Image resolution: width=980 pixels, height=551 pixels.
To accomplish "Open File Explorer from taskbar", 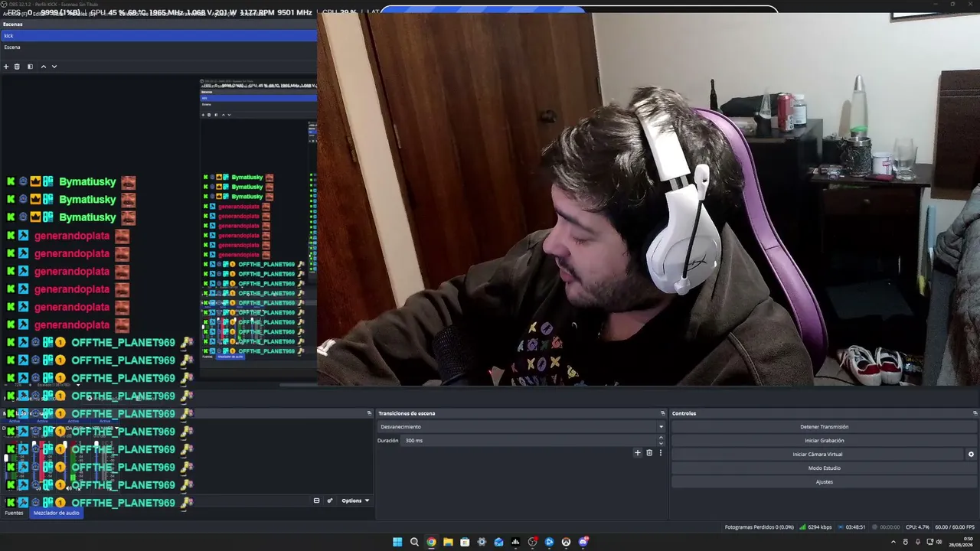I will click(448, 542).
